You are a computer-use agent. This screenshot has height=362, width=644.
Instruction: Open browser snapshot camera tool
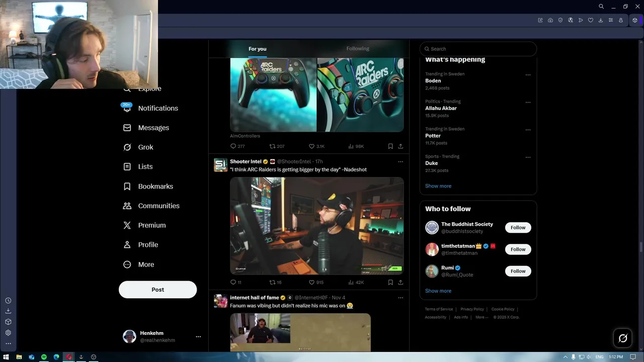click(x=550, y=20)
